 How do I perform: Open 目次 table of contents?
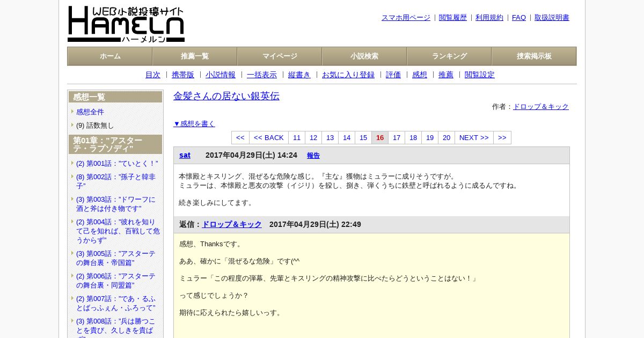(x=153, y=75)
